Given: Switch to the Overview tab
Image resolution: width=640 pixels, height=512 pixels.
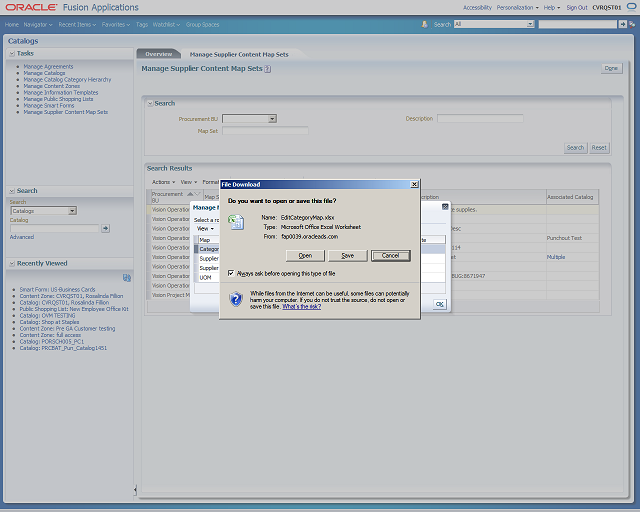Looking at the screenshot, I should click(x=159, y=54).
